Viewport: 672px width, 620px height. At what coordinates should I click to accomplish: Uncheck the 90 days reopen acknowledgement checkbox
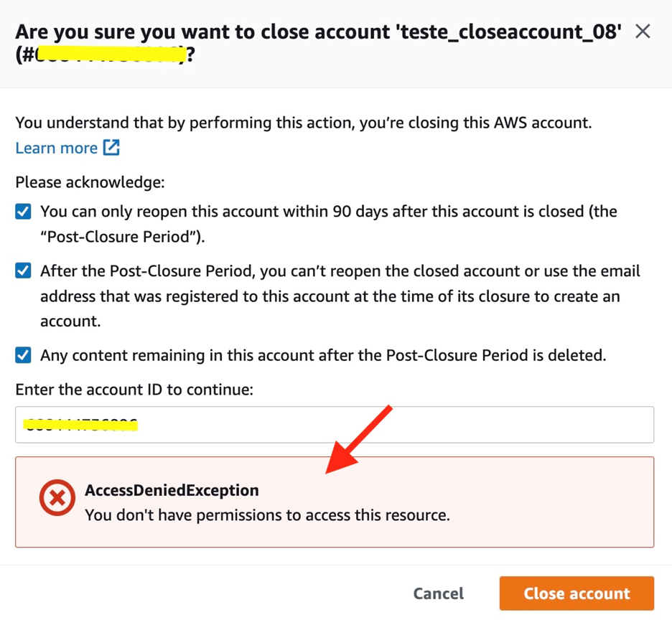23,211
